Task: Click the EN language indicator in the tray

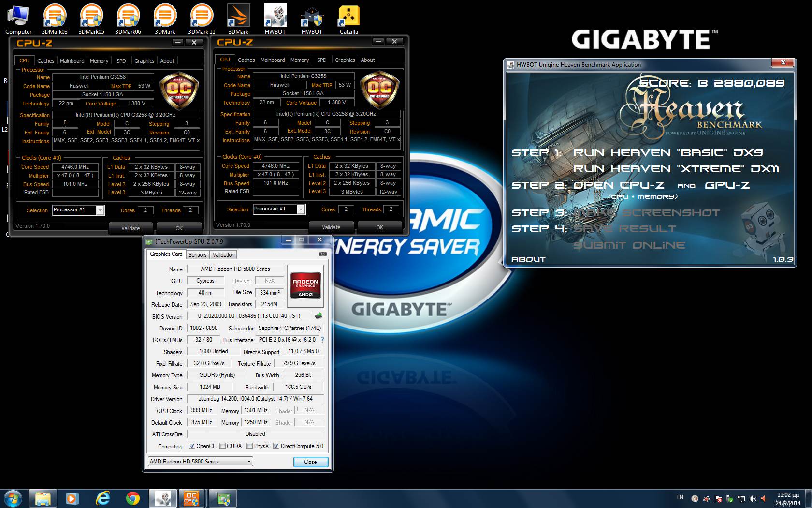Action: click(680, 497)
